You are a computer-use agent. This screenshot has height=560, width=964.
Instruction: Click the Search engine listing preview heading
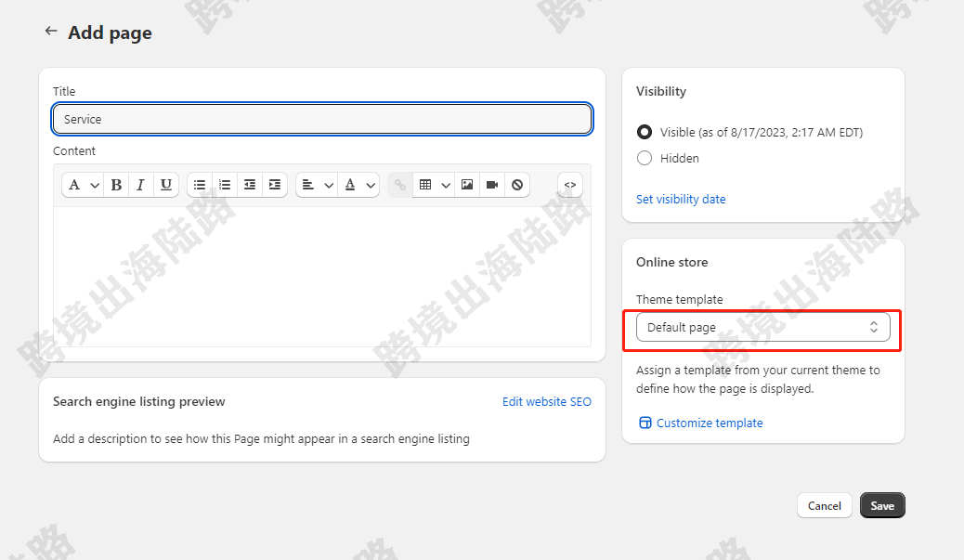pos(139,402)
